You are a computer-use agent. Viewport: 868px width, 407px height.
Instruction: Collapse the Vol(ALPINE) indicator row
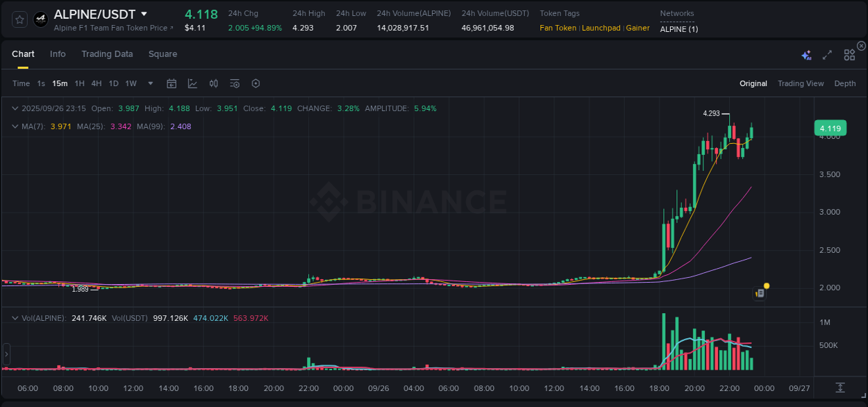15,317
